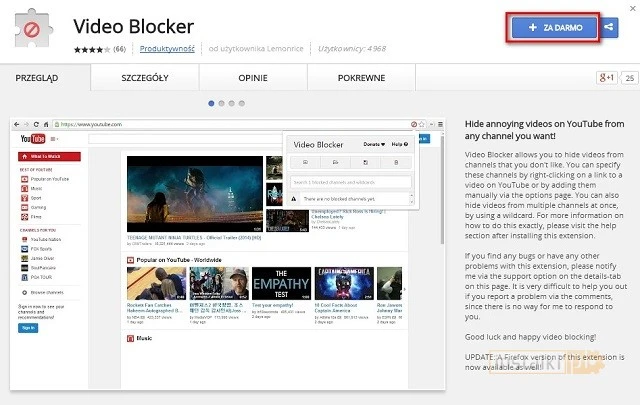Click the fourth toolbar icon in the Video Blocker popup

(396, 162)
